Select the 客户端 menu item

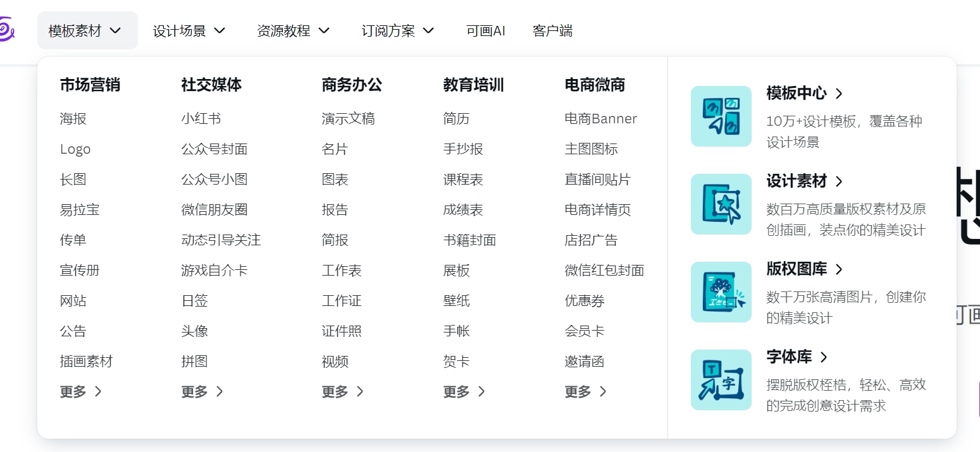tap(552, 30)
